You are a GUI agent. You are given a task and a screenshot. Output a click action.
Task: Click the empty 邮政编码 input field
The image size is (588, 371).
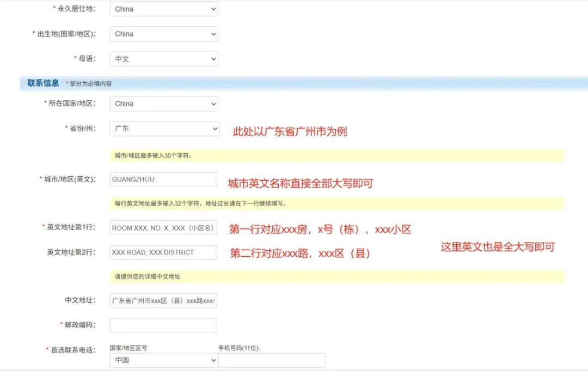point(163,325)
